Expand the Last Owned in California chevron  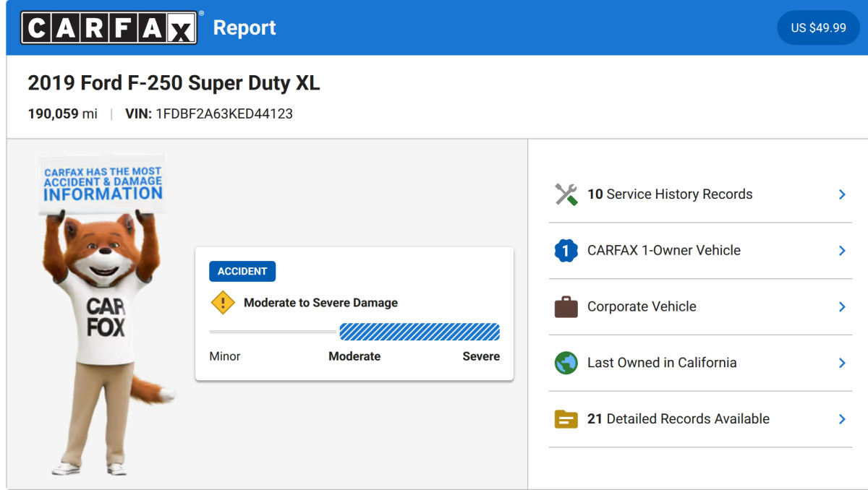[842, 363]
